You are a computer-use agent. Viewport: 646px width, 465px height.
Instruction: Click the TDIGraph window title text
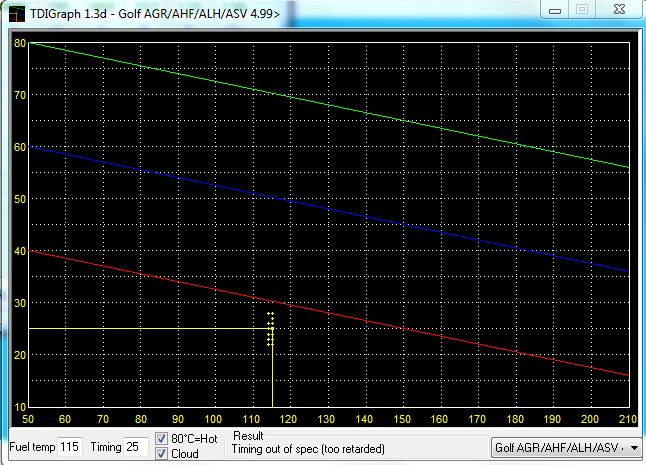click(x=150, y=11)
